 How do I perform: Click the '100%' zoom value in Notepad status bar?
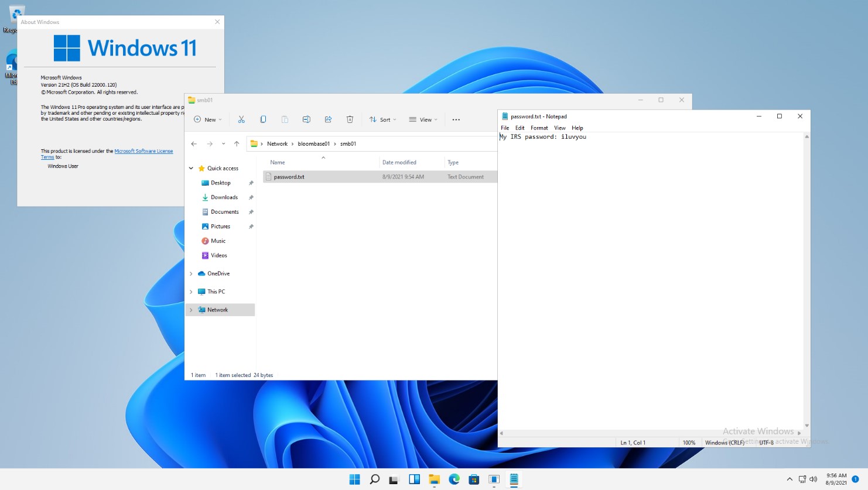(x=689, y=443)
